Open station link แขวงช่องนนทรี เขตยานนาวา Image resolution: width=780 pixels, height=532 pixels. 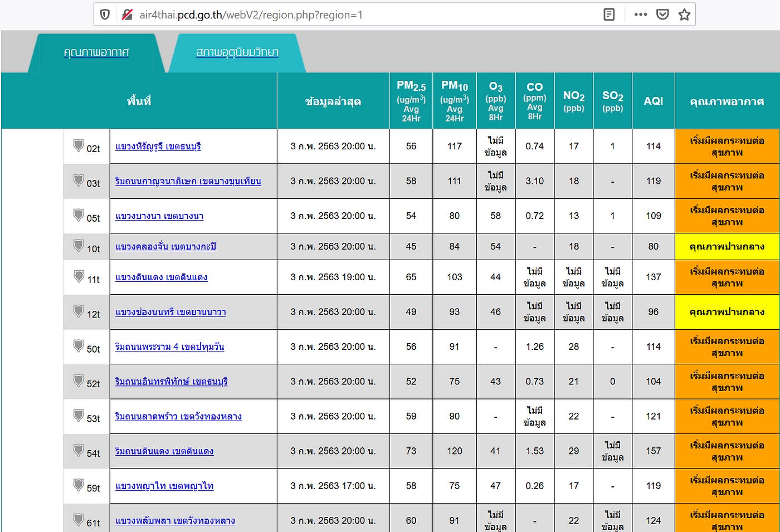(170, 312)
